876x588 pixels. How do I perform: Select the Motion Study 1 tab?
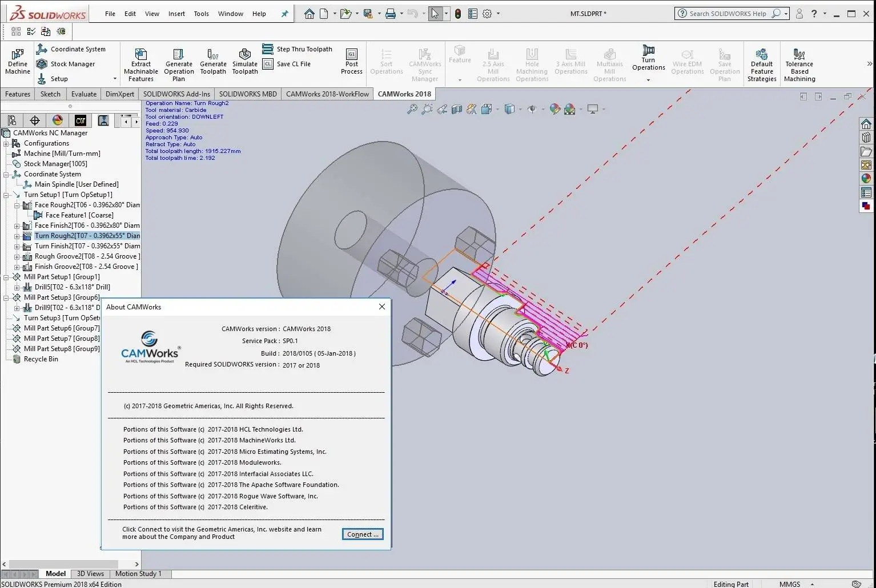tap(138, 574)
